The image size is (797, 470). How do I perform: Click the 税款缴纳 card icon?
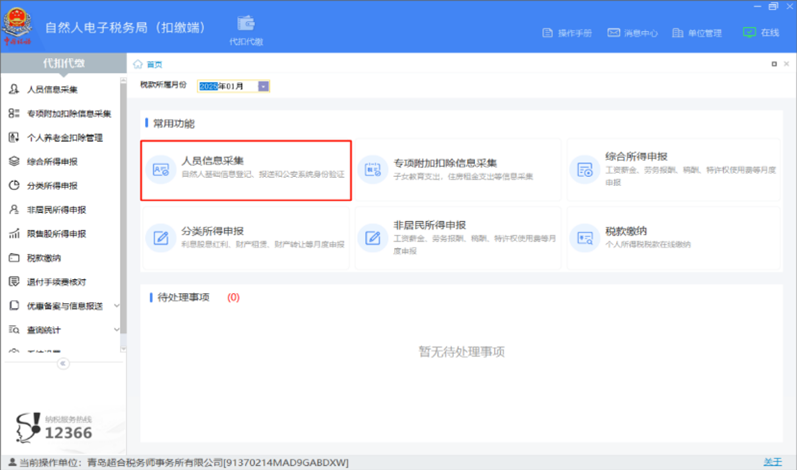pos(585,237)
